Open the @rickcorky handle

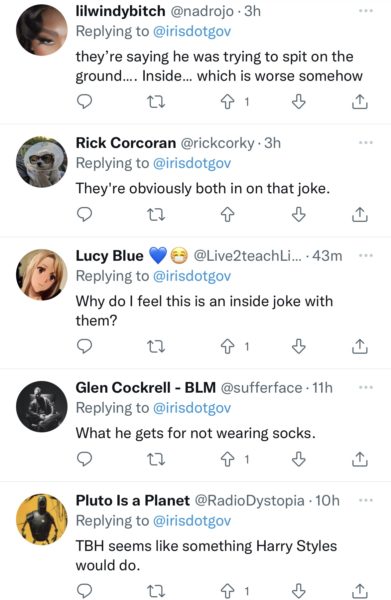[217, 143]
